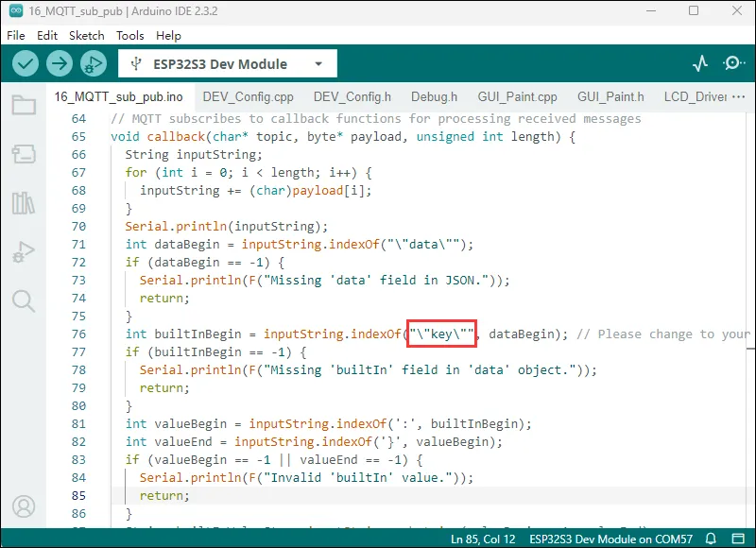The width and height of the screenshot is (756, 548).
Task: Open the account profile icon in sidebar
Action: [24, 506]
